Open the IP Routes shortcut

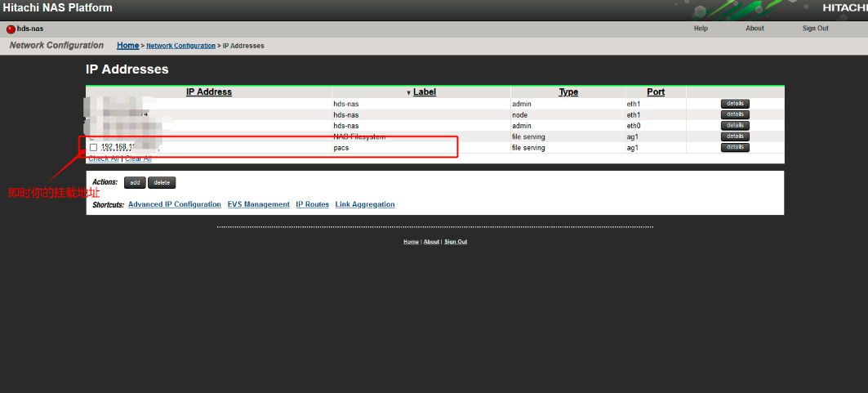point(312,204)
